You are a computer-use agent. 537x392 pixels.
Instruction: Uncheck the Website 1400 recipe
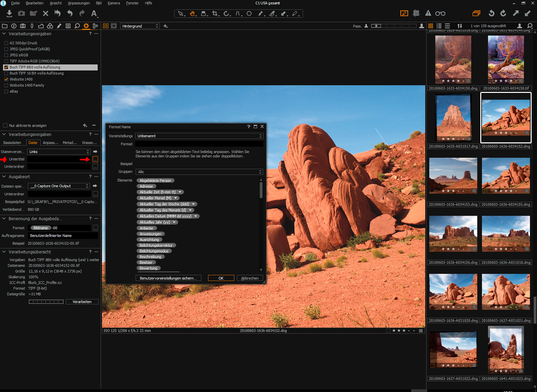tap(6, 79)
